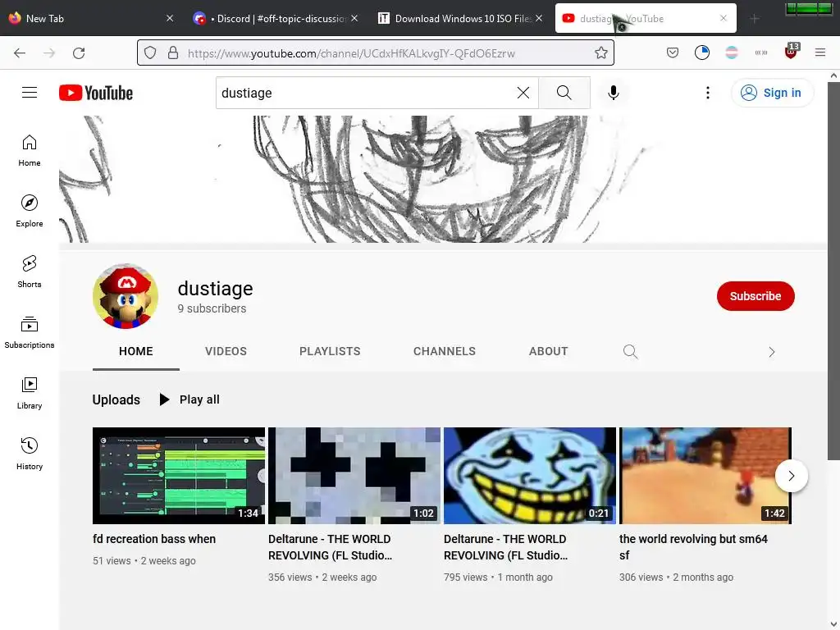Image resolution: width=840 pixels, height=630 pixels.
Task: Open the tracking protection shield icon
Action: tap(151, 52)
